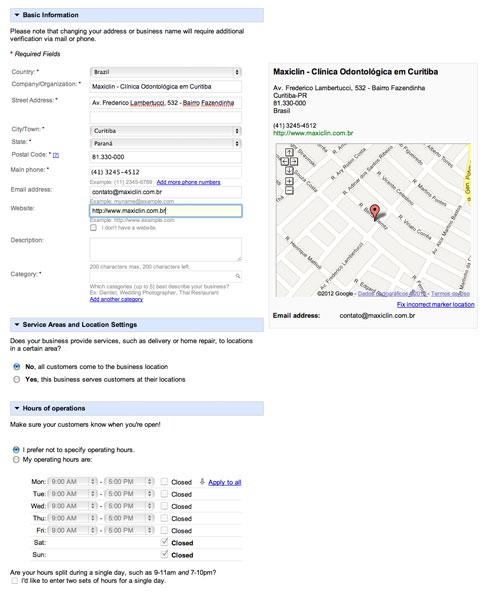Viewport: 500px width, 593px height.
Task: Open the State dropdown showing Paraná
Action: 166,143
